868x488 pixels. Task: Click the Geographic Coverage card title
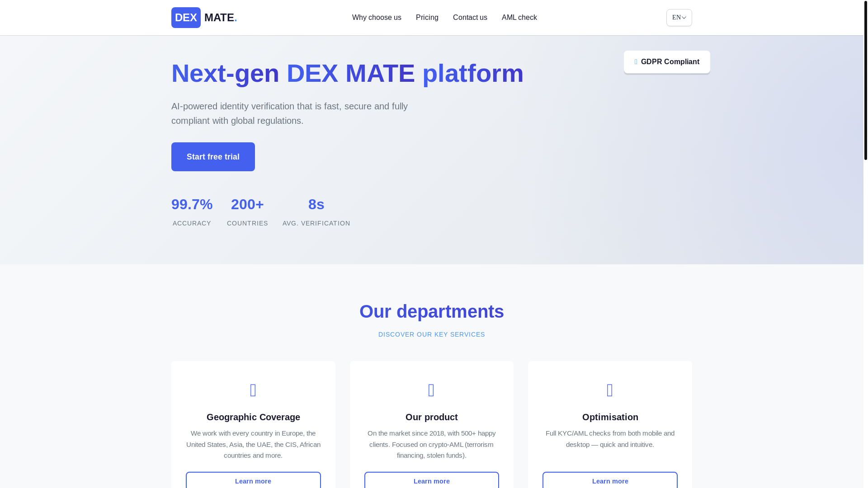coord(253,417)
